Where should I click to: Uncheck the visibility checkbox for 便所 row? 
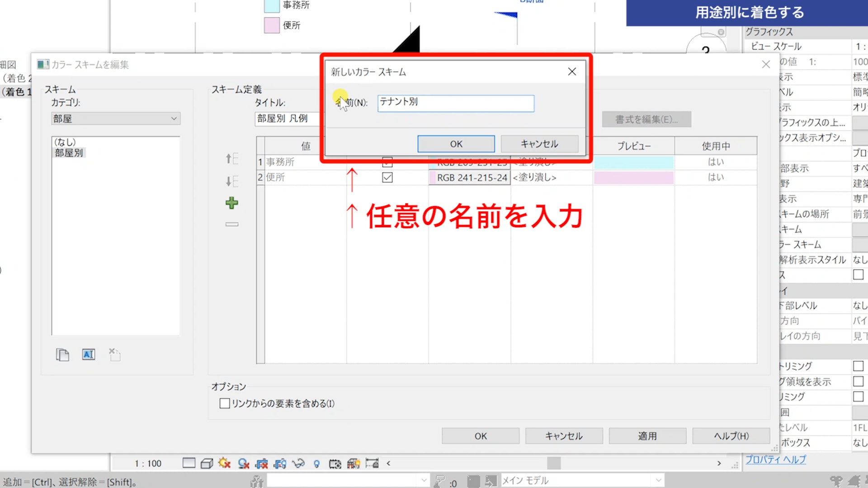[387, 178]
